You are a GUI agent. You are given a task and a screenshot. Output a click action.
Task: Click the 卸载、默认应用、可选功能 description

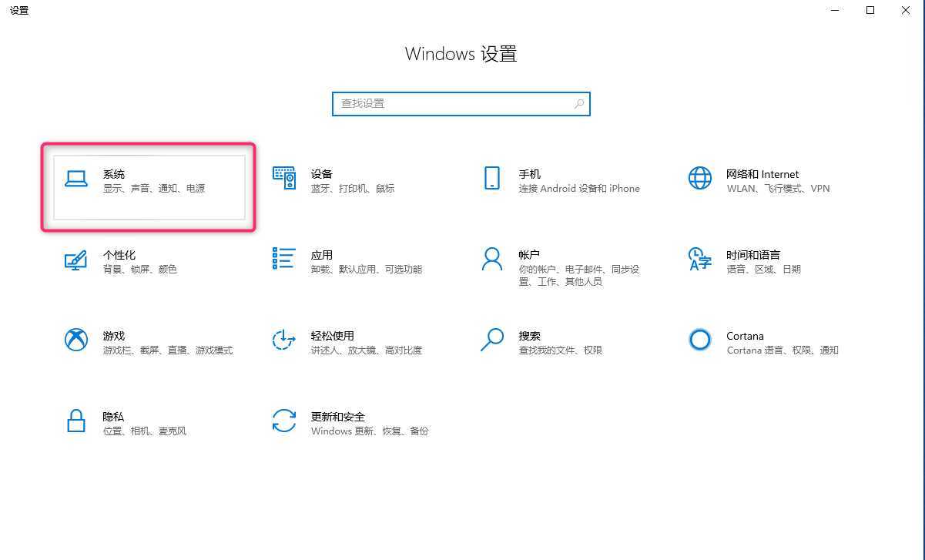coord(367,270)
